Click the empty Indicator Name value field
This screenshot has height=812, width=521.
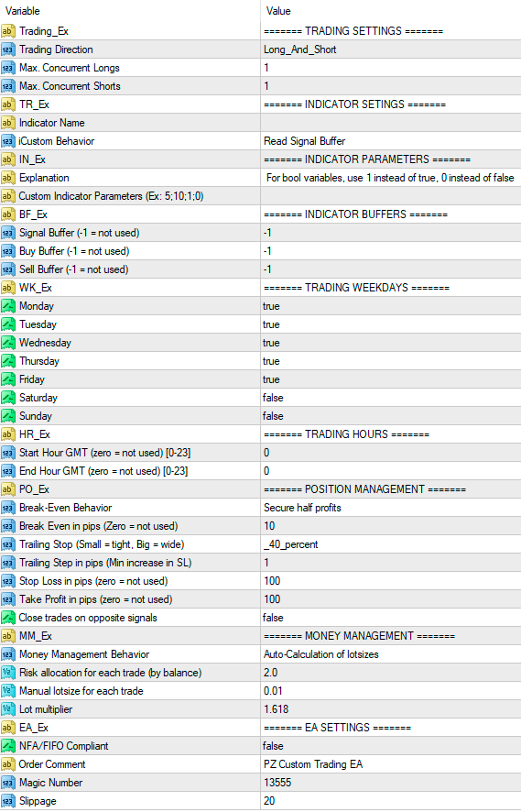(391, 123)
